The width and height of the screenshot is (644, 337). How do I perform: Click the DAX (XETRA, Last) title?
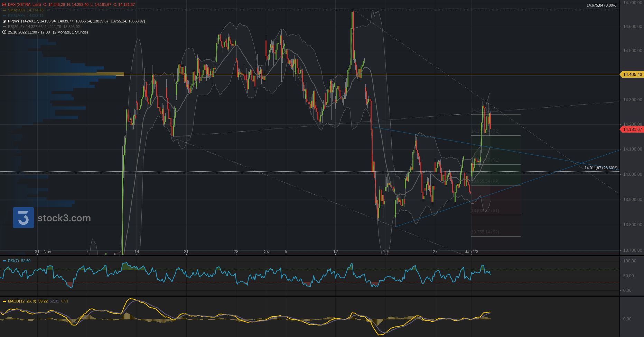[24, 4]
